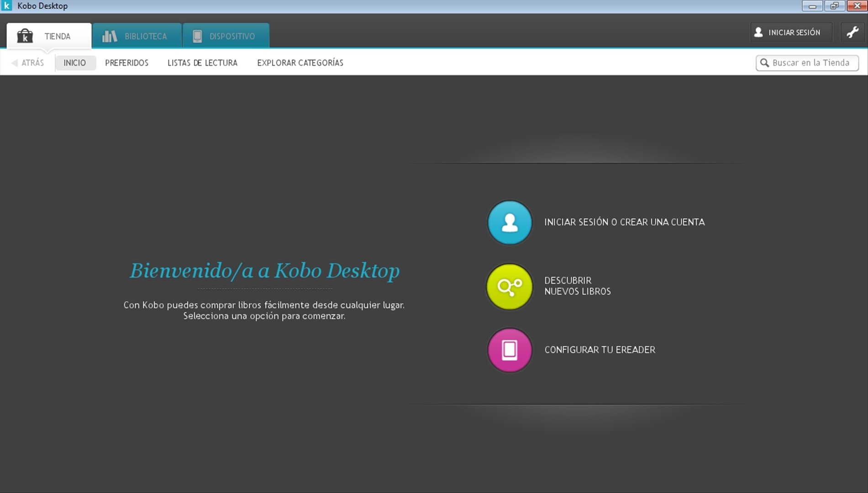Click the Kobo logo in the title bar

pyautogui.click(x=7, y=6)
